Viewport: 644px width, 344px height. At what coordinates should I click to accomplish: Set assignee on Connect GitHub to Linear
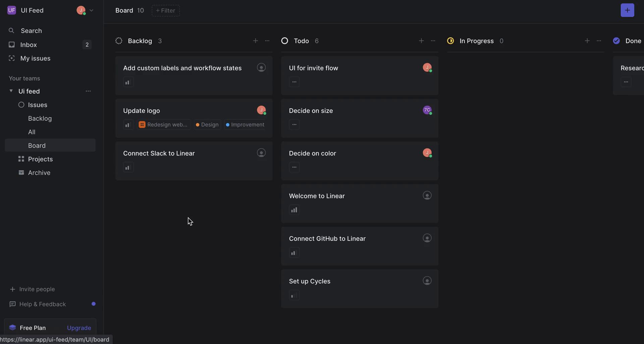coord(427,238)
